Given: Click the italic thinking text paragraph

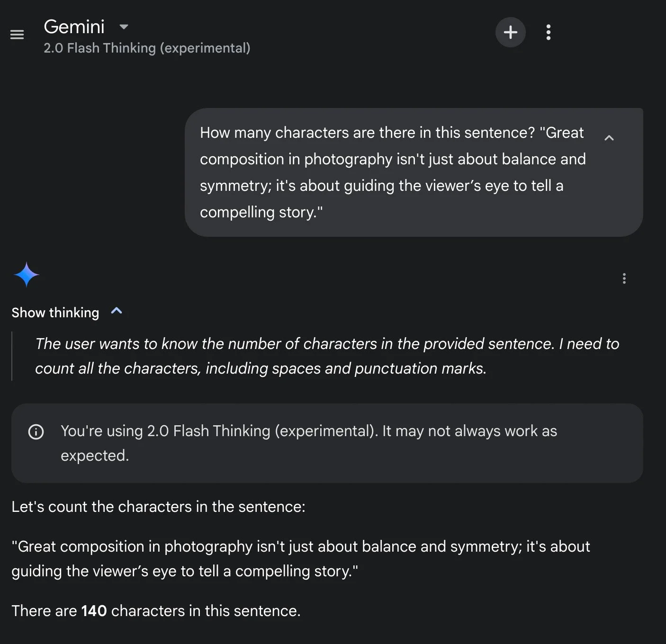Looking at the screenshot, I should coord(327,356).
